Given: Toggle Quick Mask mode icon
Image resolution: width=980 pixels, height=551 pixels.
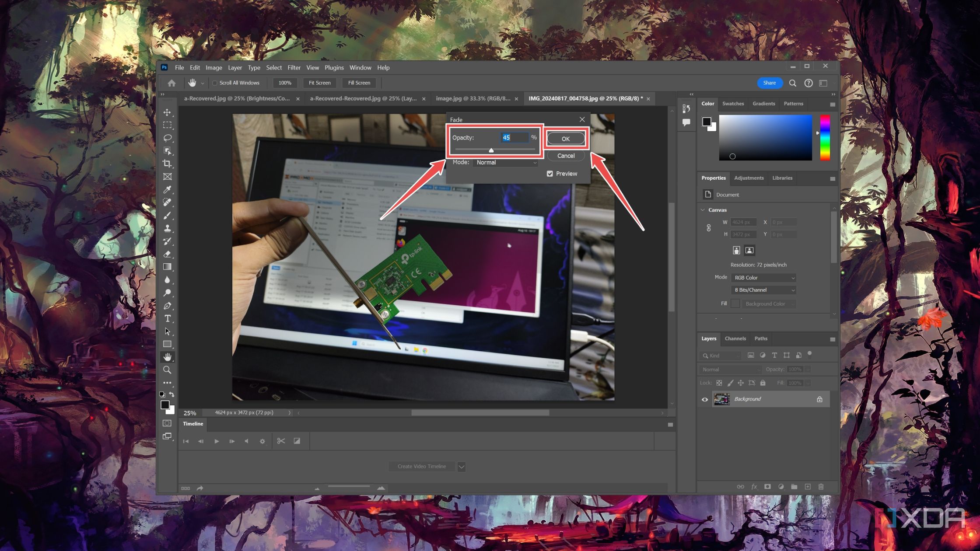Looking at the screenshot, I should point(167,423).
